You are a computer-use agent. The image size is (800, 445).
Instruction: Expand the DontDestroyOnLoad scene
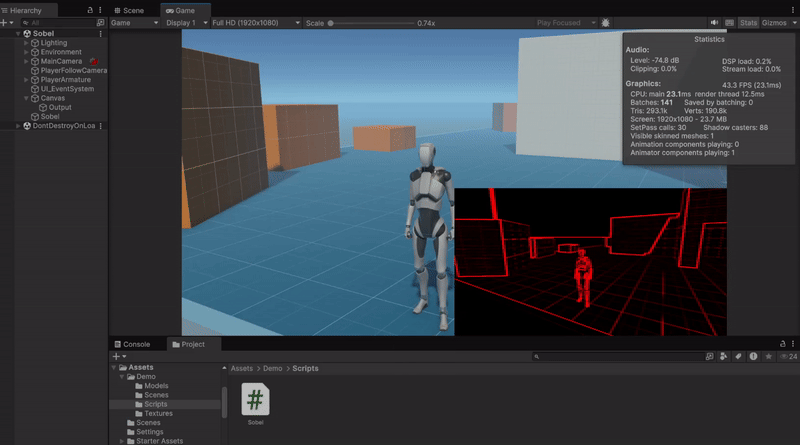(x=18, y=126)
